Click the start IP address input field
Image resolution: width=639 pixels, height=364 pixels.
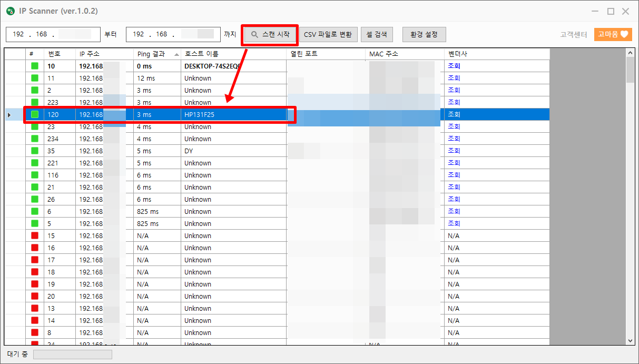(53, 34)
